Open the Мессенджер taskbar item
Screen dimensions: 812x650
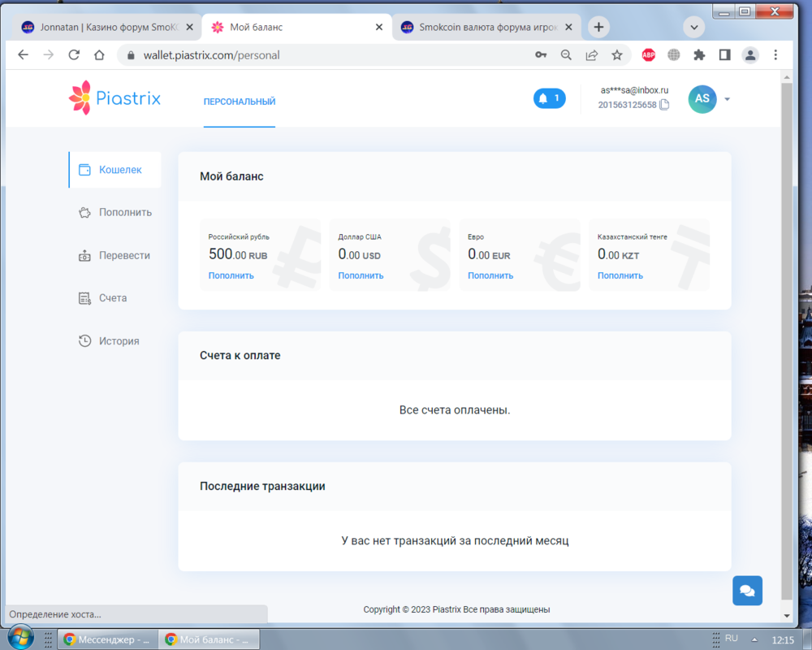[108, 639]
